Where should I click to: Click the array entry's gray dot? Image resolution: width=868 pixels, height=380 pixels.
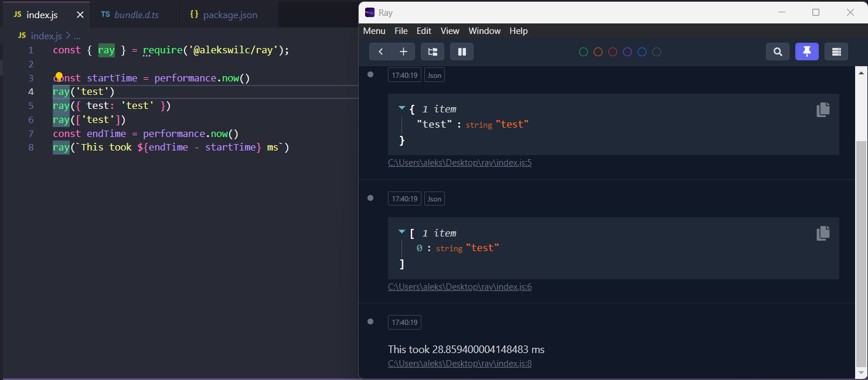point(370,198)
